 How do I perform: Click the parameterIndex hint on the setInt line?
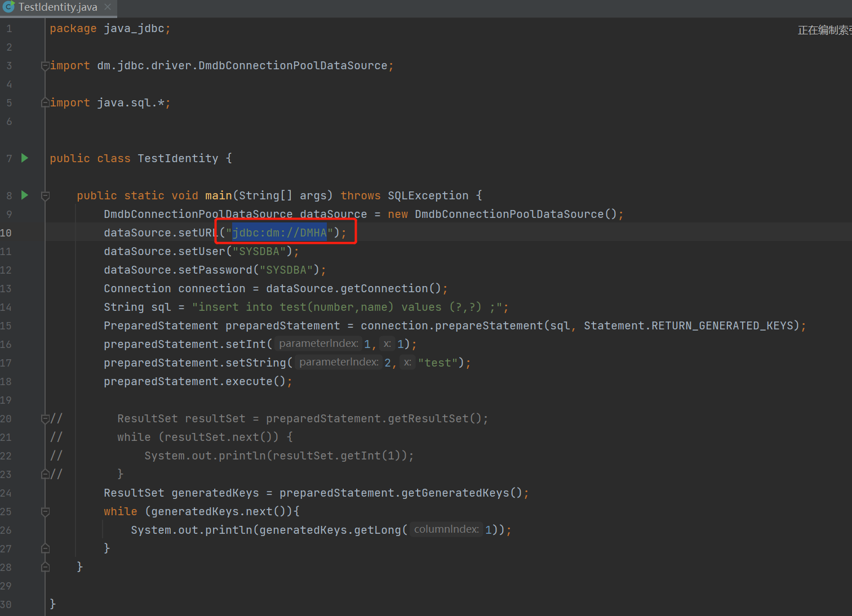[318, 343]
